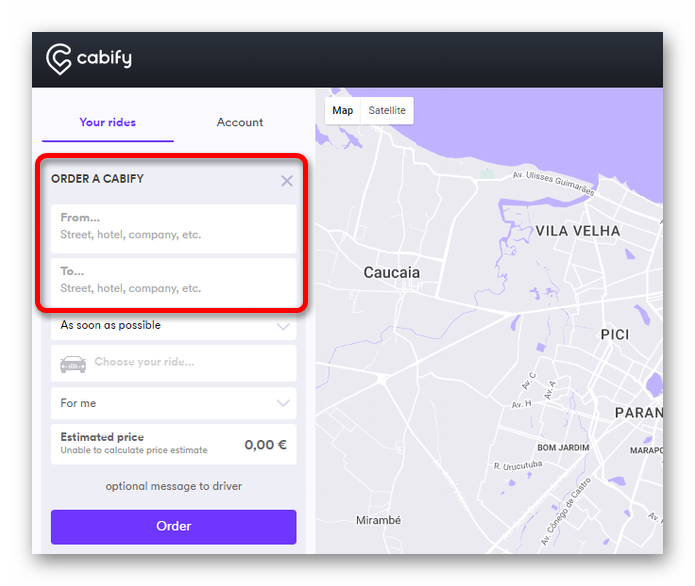Screen dimensions: 695x586
Task: Switch map view to Satellite
Action: click(x=387, y=110)
